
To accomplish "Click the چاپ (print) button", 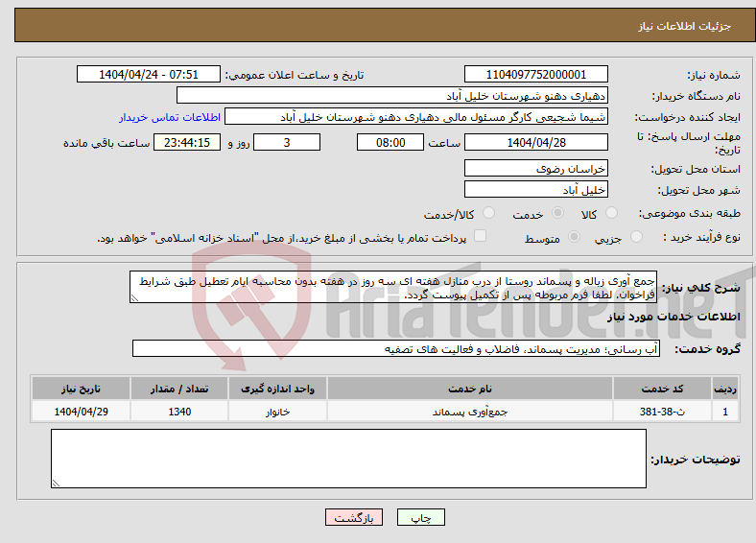I will coord(420,517).
